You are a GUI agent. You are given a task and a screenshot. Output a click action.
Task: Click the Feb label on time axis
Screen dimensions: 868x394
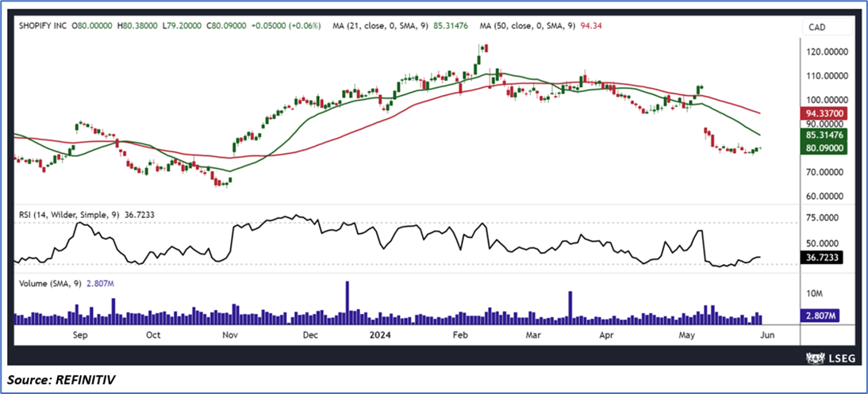(460, 335)
